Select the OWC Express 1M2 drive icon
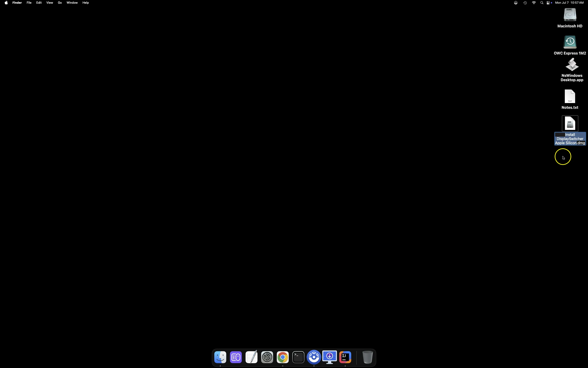This screenshot has height=368, width=588. click(570, 43)
